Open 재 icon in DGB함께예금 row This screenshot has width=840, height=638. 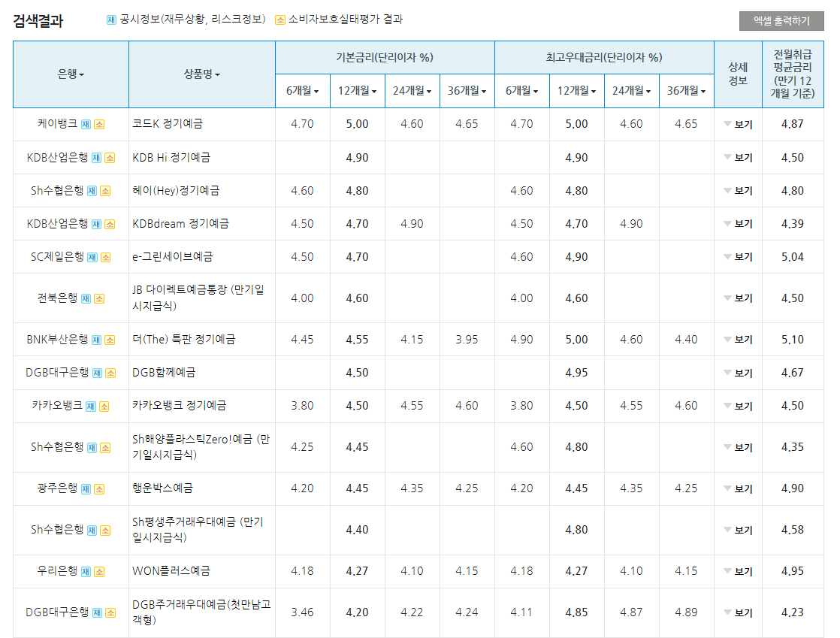97,373
